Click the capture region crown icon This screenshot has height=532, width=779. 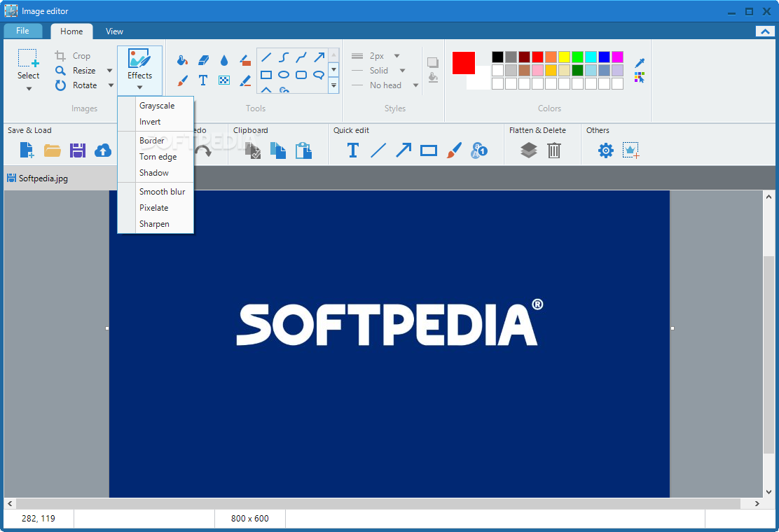coord(631,150)
